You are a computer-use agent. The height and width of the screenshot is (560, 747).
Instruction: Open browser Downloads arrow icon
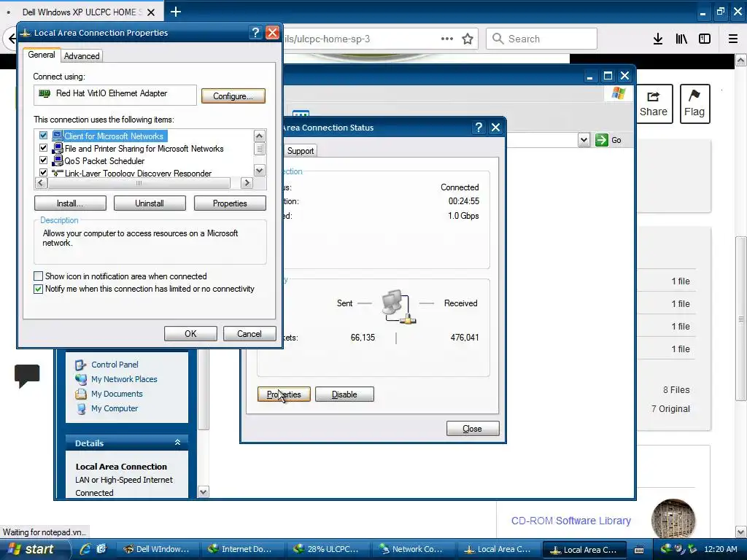coord(658,39)
